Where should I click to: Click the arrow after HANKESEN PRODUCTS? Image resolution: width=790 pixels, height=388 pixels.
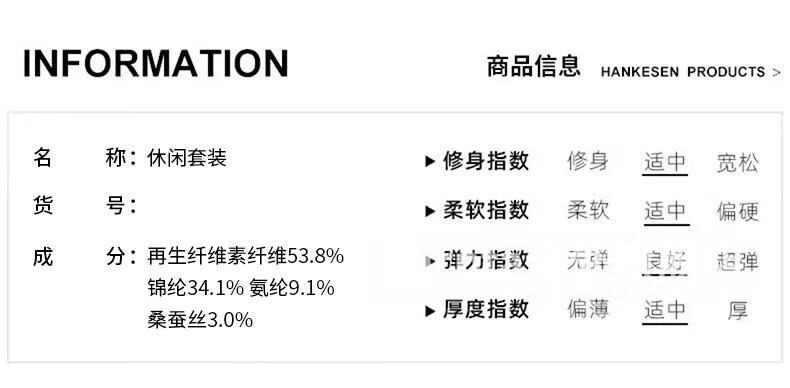coord(776,73)
